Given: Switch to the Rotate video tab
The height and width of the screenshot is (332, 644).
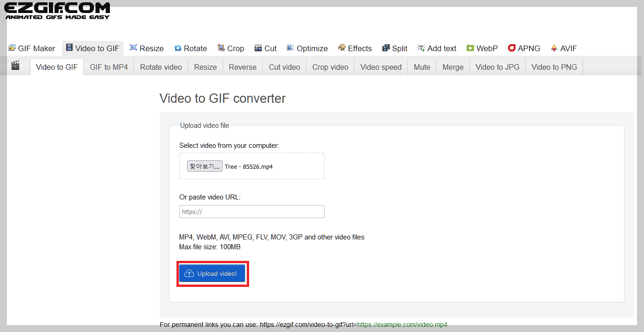Looking at the screenshot, I should pos(161,67).
